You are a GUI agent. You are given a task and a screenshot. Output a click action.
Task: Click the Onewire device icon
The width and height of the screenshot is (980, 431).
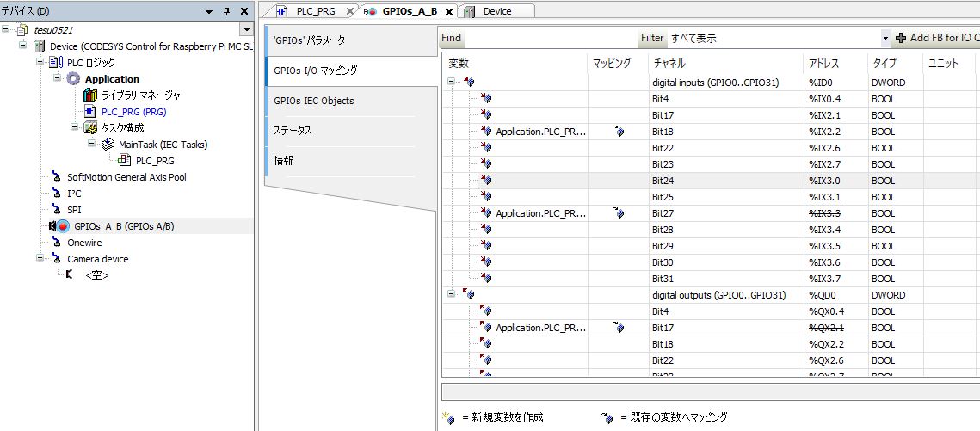tap(56, 243)
